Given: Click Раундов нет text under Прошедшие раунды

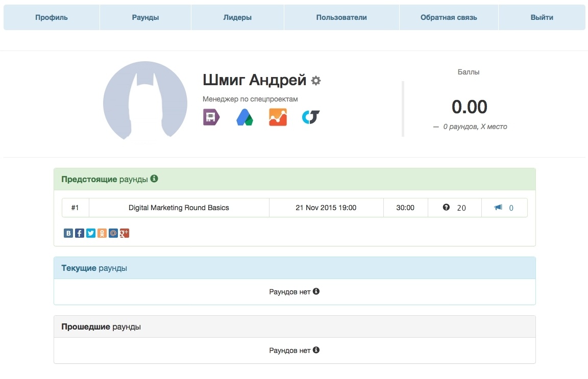Looking at the screenshot, I should tap(290, 350).
